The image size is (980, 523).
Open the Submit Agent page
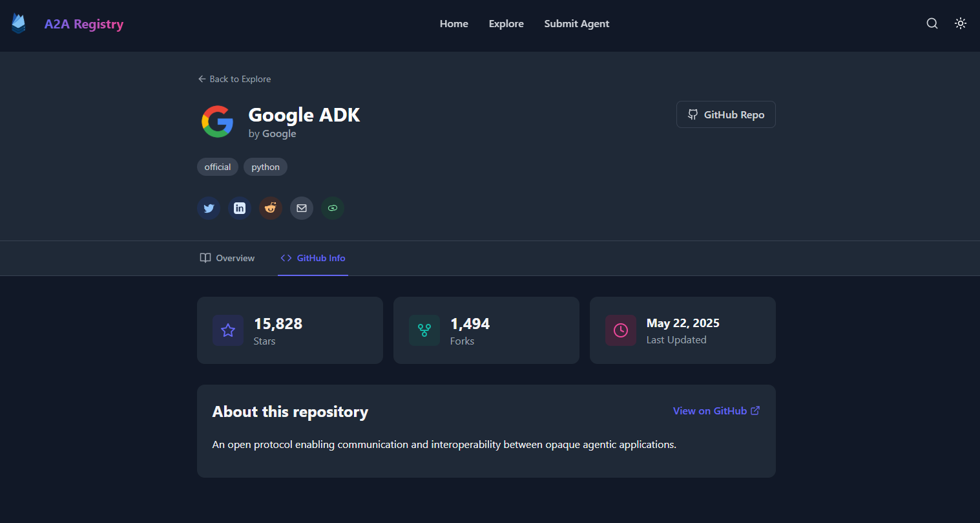pos(577,24)
